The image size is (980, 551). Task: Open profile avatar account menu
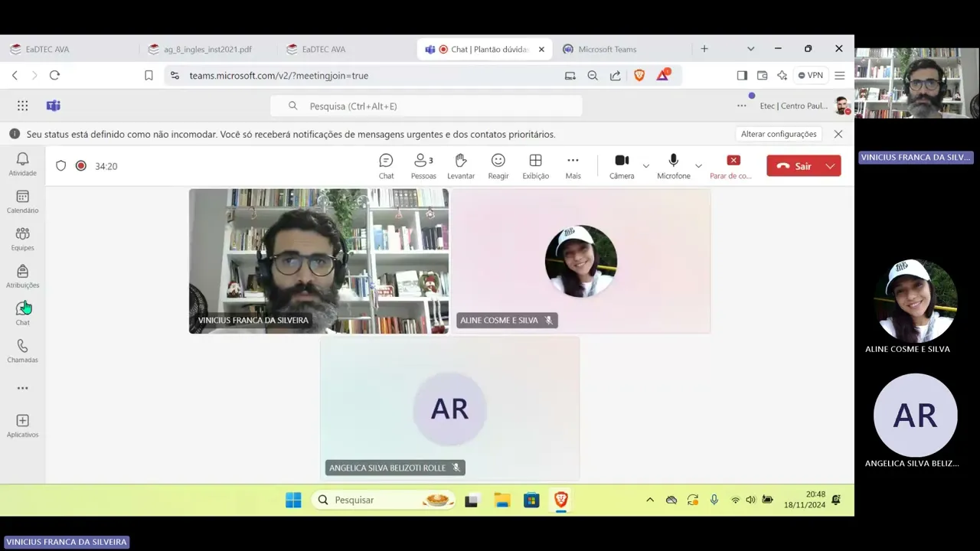[841, 106]
